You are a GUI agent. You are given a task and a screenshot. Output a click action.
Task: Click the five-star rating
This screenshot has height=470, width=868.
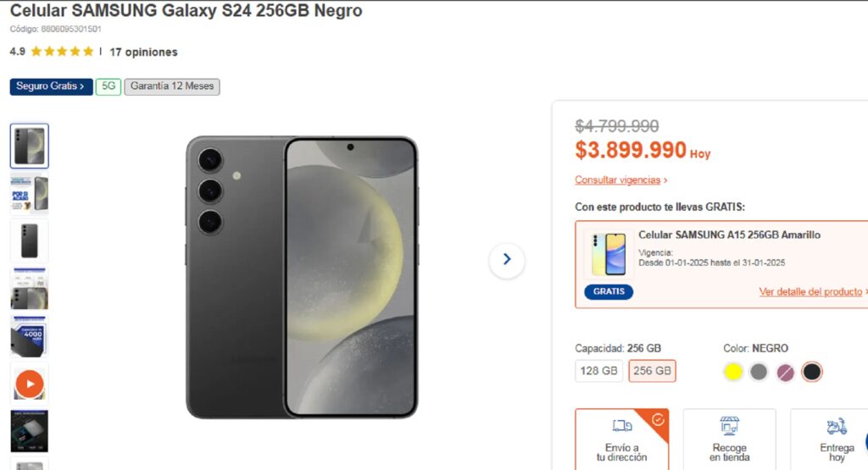point(62,52)
